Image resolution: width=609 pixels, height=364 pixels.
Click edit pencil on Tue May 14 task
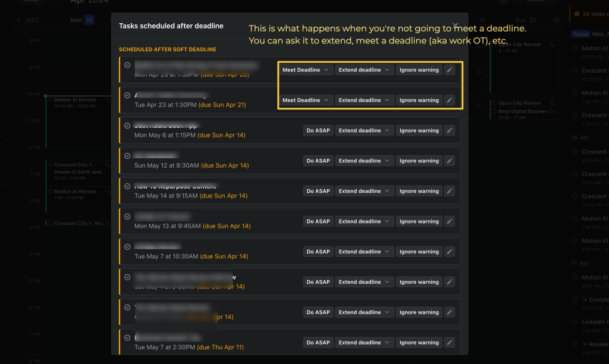450,191
